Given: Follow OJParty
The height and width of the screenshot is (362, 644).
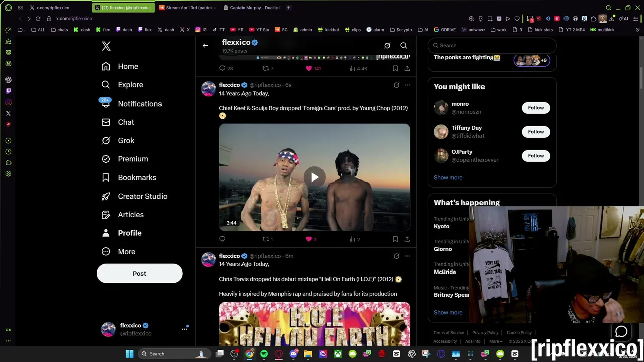Looking at the screenshot, I should (536, 156).
